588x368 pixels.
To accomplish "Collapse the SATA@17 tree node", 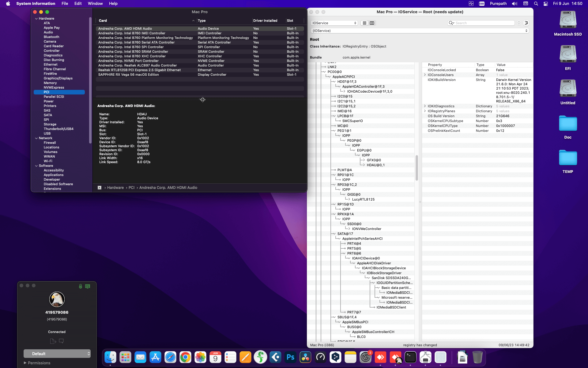I will click(x=334, y=234).
